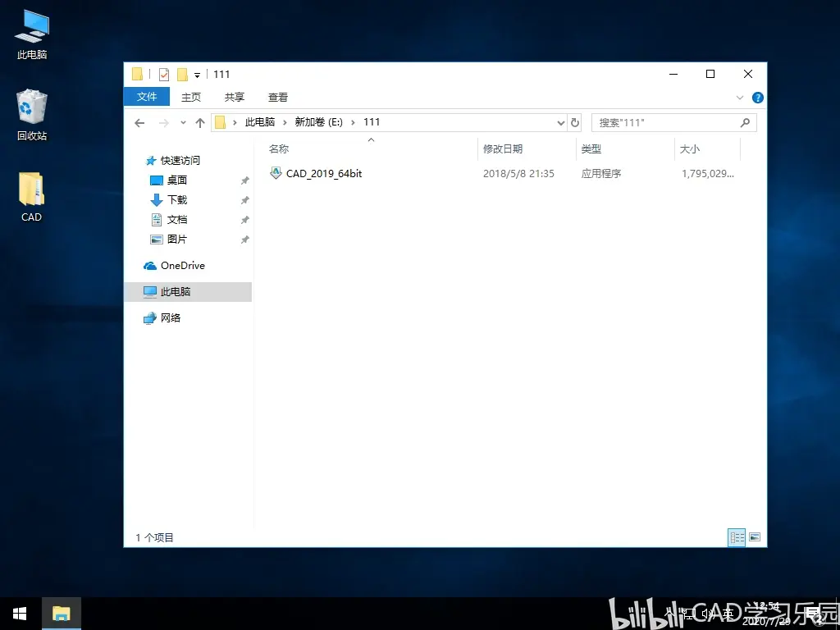Viewport: 840px width, 630px height.
Task: Open 下载 in navigation pane
Action: pos(177,200)
